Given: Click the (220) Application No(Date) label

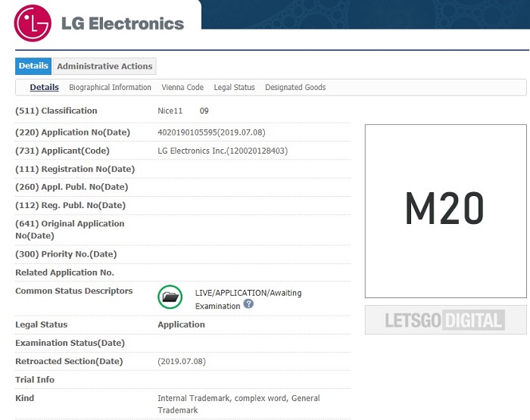Looking at the screenshot, I should click(73, 132).
